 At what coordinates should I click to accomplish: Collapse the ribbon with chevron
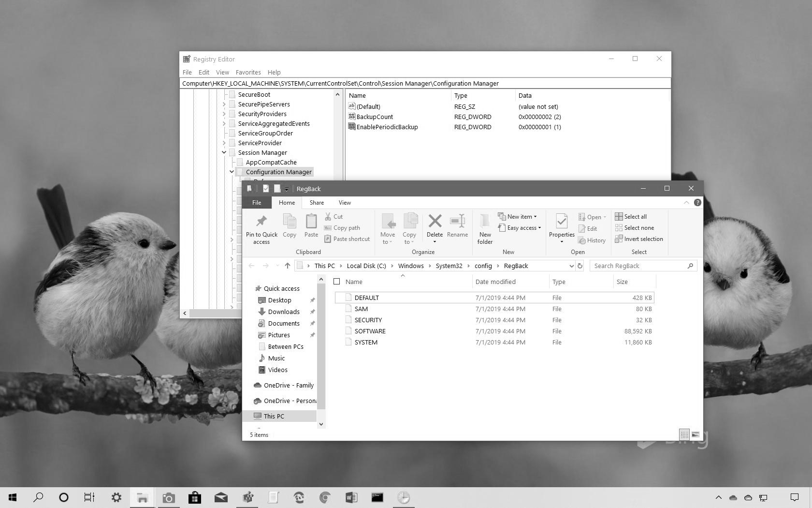point(686,203)
